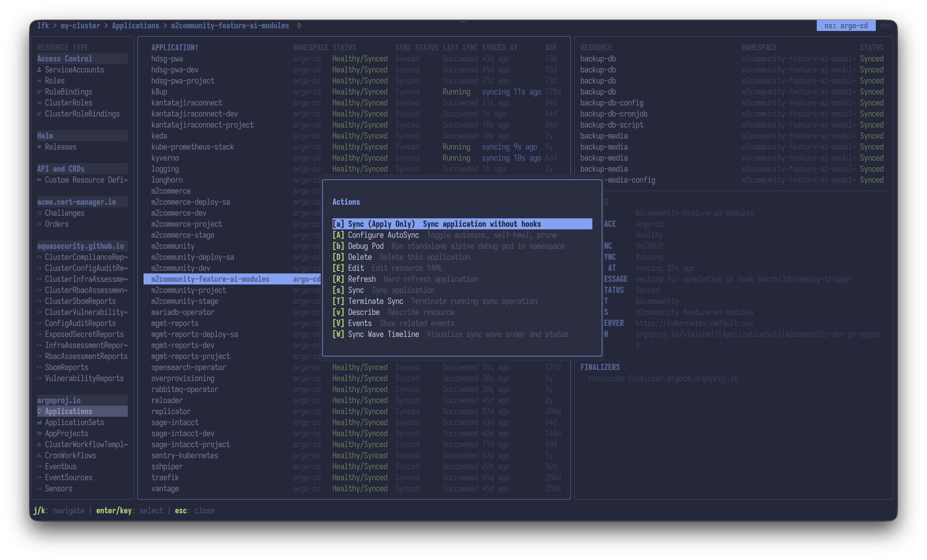The width and height of the screenshot is (927, 560).
Task: Click the sync icon beside Applications in sidebar
Action: coord(39,411)
